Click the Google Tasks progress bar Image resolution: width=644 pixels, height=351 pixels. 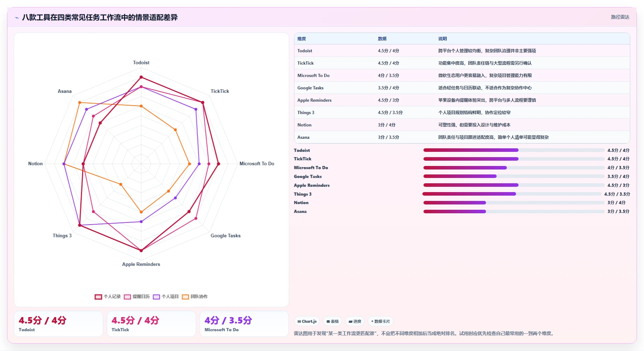tap(514, 176)
